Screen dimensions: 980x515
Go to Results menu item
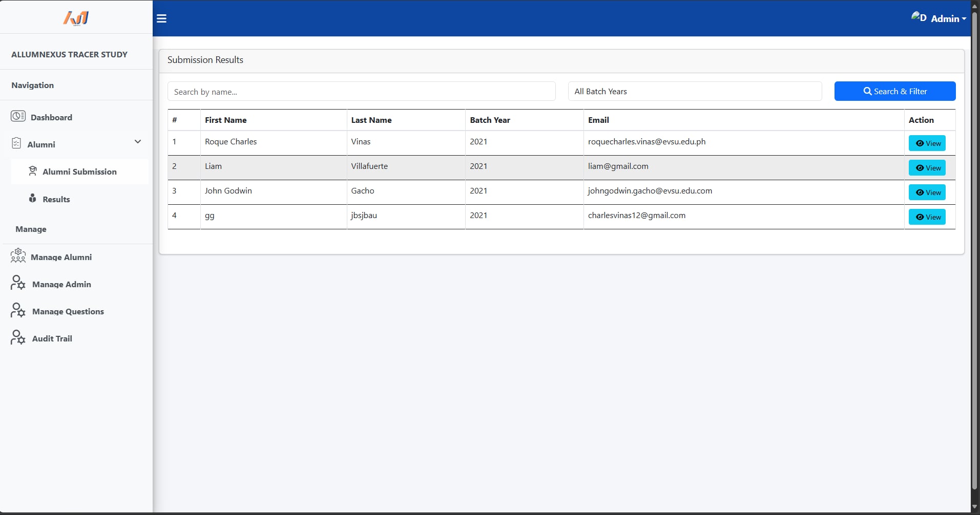click(56, 199)
